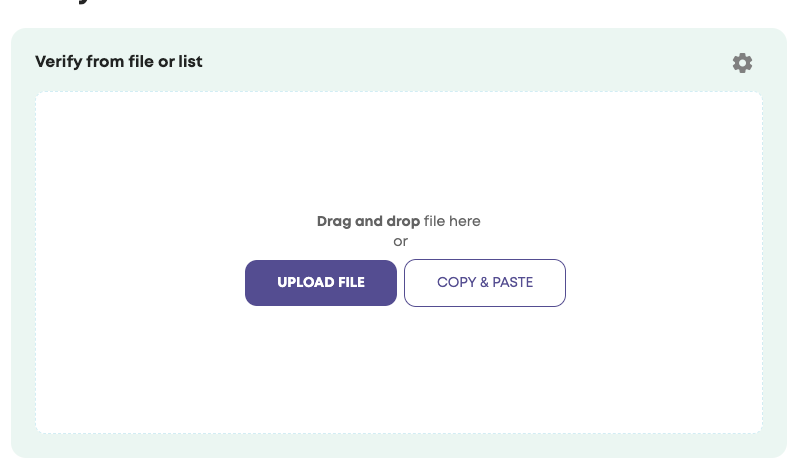
Task: Click the "or" text above the buttons
Action: tap(400, 241)
